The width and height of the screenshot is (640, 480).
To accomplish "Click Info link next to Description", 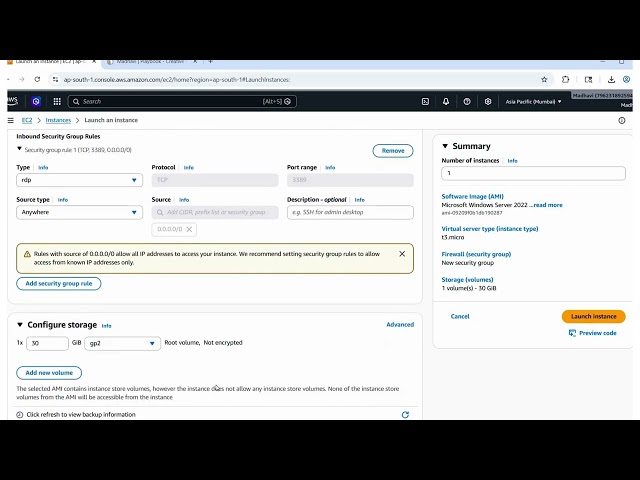I will pyautogui.click(x=359, y=200).
